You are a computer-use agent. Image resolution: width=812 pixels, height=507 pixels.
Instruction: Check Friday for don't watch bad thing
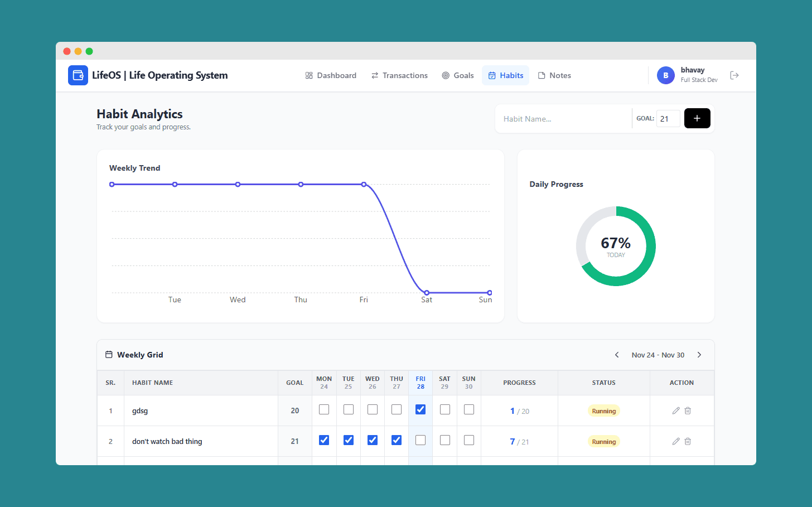click(x=420, y=440)
